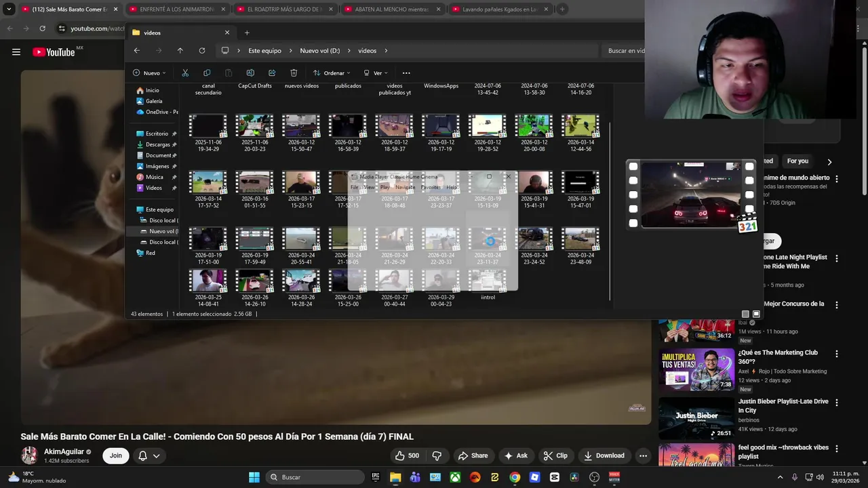
Task: Click the Clip button under video
Action: pyautogui.click(x=556, y=455)
